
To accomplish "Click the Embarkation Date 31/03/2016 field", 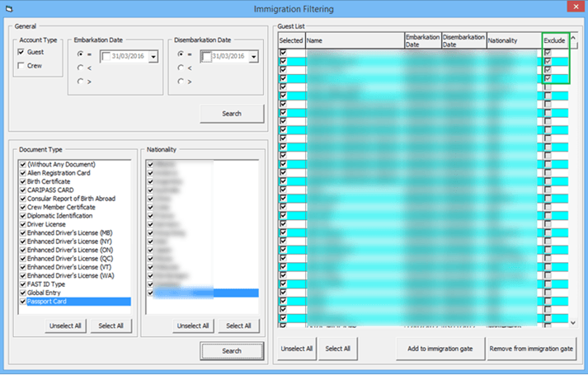I will (x=128, y=56).
